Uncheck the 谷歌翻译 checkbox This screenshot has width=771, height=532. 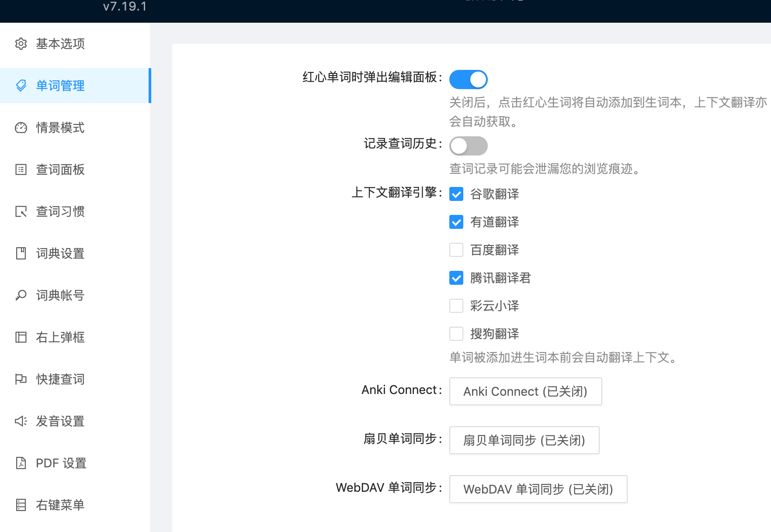coord(456,194)
